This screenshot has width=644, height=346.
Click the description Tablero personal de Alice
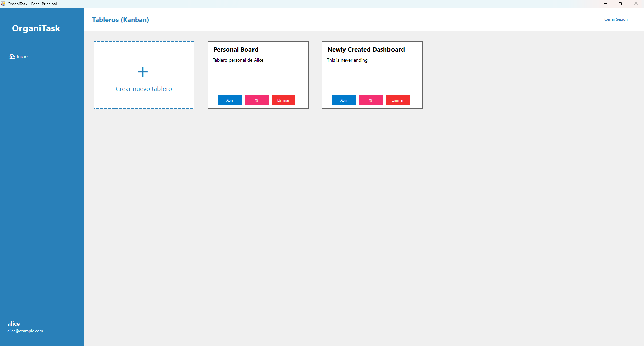[238, 60]
